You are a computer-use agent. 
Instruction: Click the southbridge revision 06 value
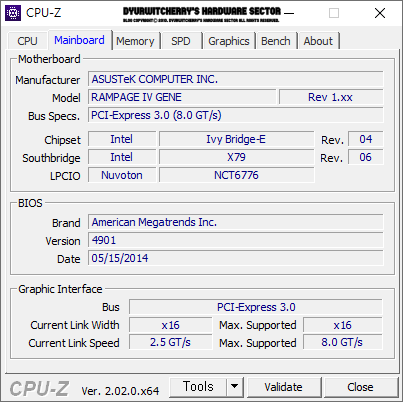coord(366,157)
